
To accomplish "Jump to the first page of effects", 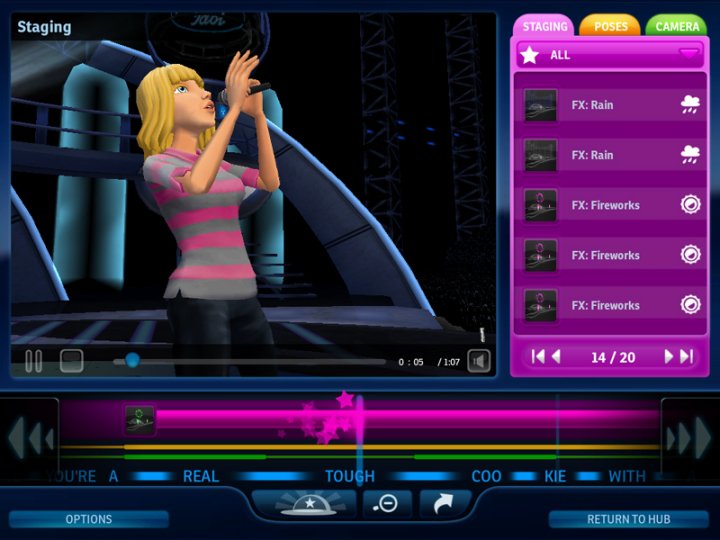I will (x=538, y=357).
